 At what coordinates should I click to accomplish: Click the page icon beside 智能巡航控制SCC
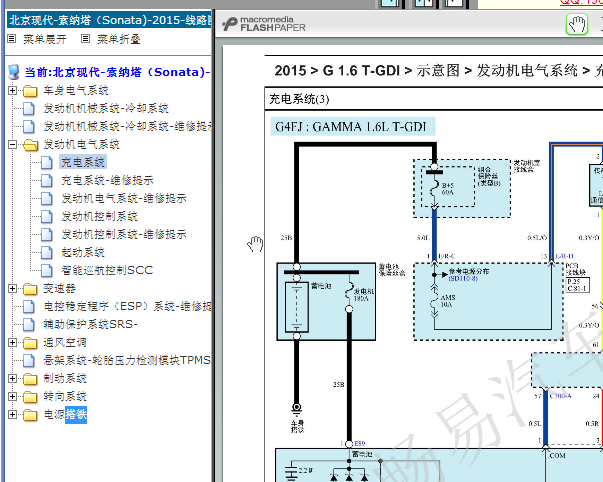(x=47, y=270)
